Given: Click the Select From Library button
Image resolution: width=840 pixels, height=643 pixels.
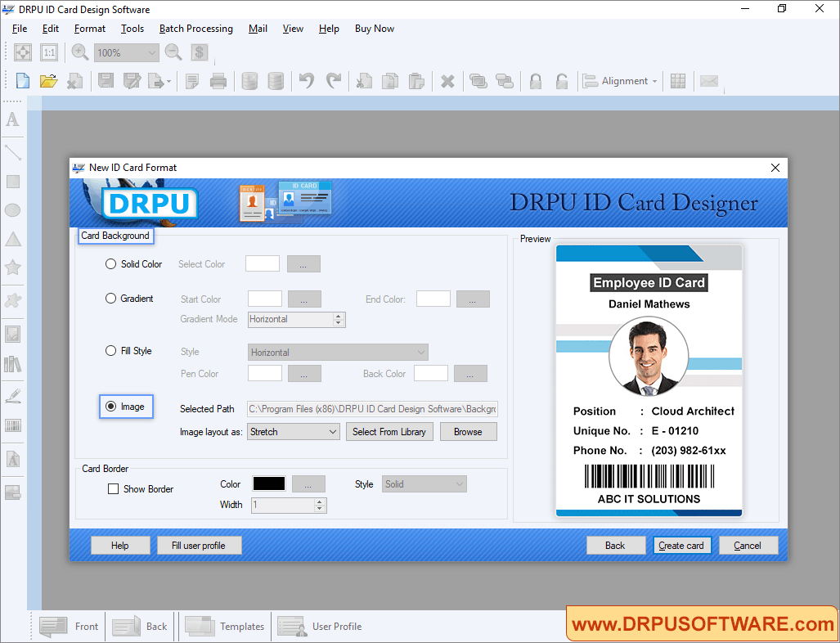Looking at the screenshot, I should point(389,431).
